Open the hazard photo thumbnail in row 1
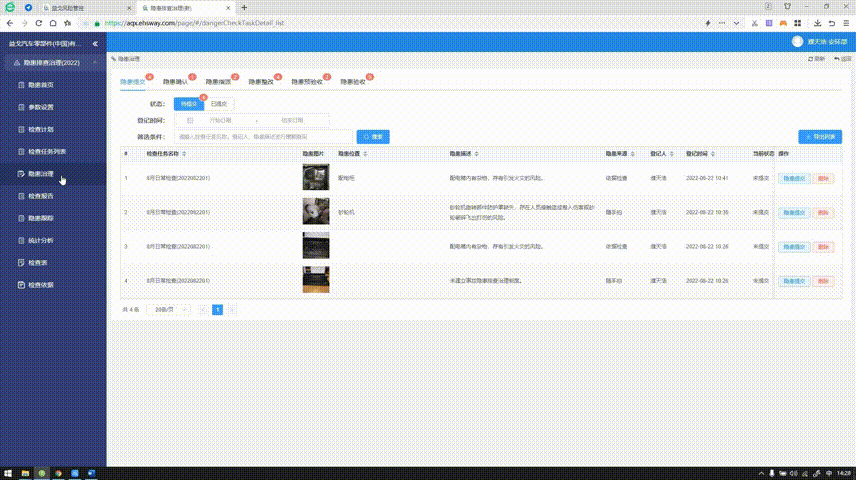 pyautogui.click(x=315, y=178)
